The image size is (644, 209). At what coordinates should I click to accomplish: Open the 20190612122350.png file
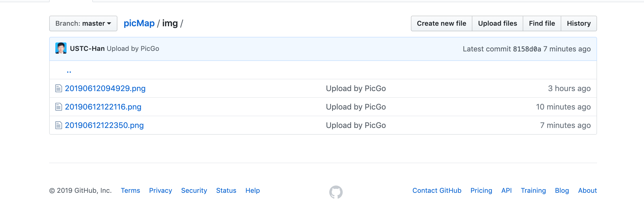[x=104, y=125]
